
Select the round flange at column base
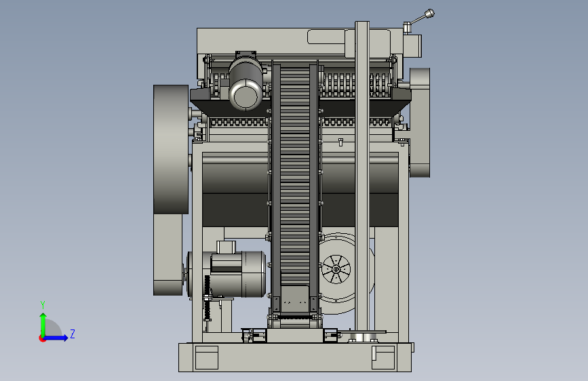pos(363,337)
